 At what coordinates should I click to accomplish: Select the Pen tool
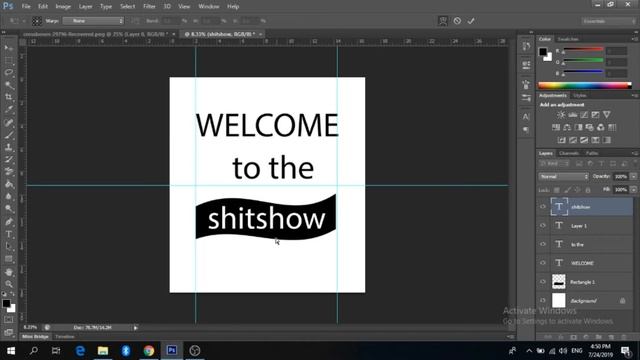click(x=9, y=222)
